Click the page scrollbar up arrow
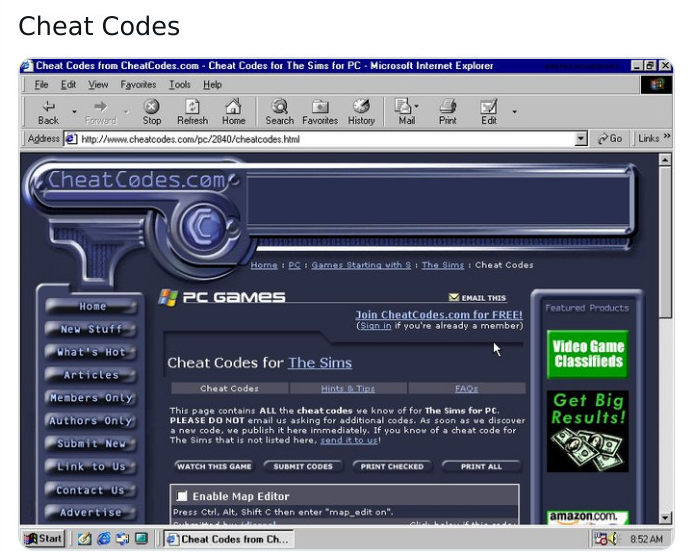Image resolution: width=694 pixels, height=552 pixels. [665, 159]
